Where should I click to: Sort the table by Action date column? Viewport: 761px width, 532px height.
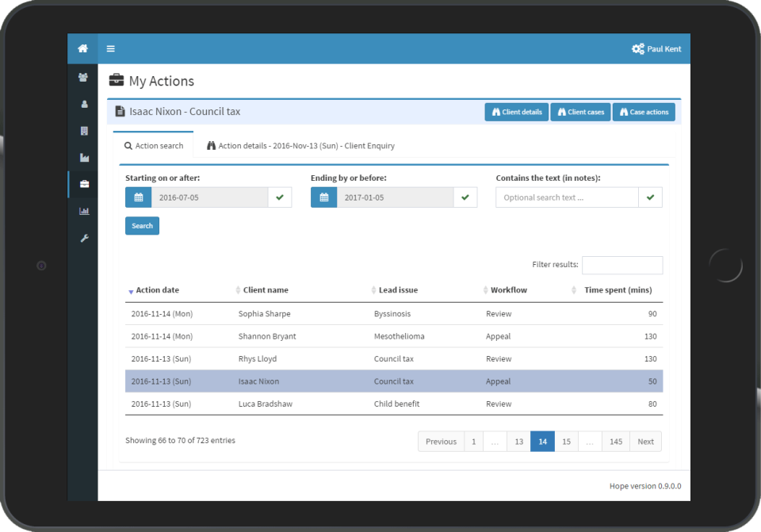tap(157, 290)
